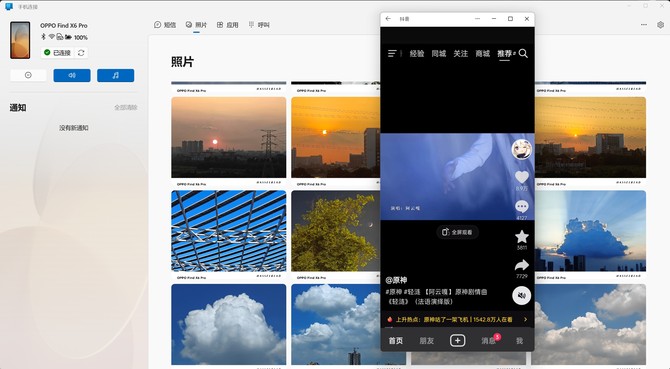
Task: Open the Phone Link settings gear
Action: click(x=661, y=25)
